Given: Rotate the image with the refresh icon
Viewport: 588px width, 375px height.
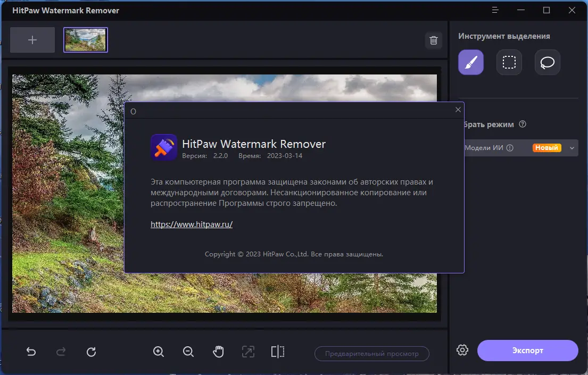Looking at the screenshot, I should (x=91, y=352).
